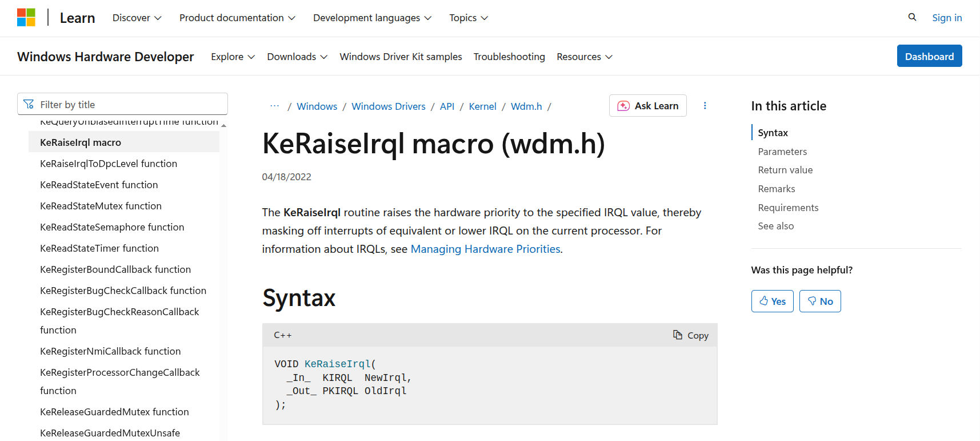
Task: Open search with the magnifier icon
Action: point(912,17)
